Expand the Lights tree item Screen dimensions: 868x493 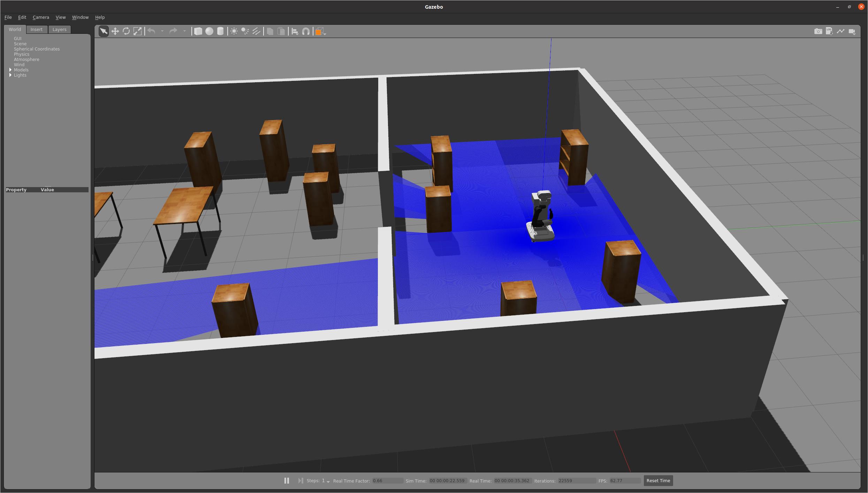tap(10, 75)
